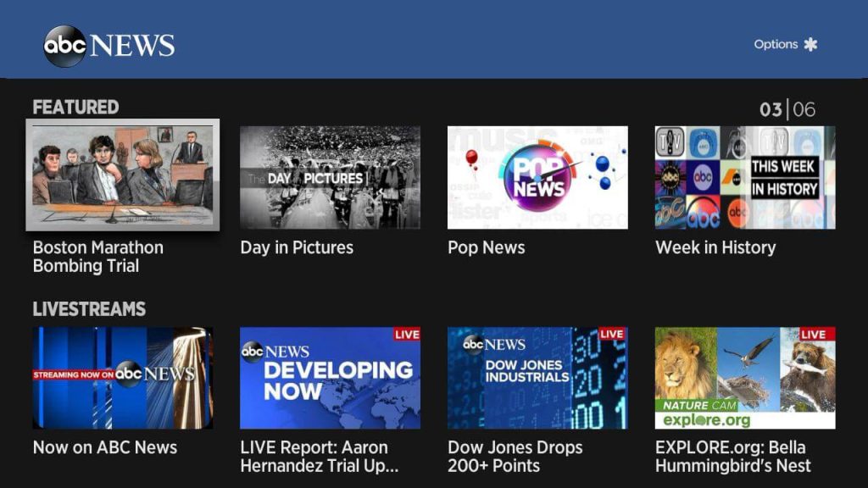Open Boston Marathon Bombing Trial thumbnail
This screenshot has height=488, width=868.
coord(123,175)
